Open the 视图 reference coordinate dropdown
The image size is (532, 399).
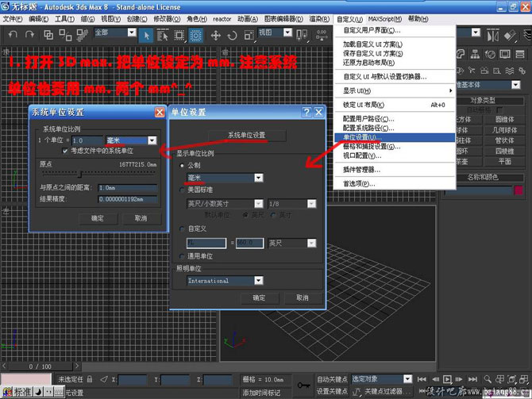[x=287, y=33]
